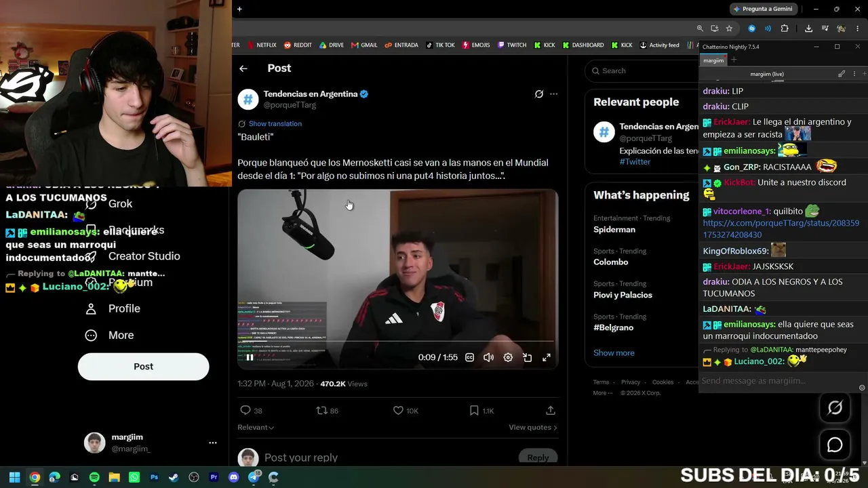This screenshot has height=488, width=868.
Task: Open the NETFLIX bookmark
Action: pyautogui.click(x=261, y=45)
